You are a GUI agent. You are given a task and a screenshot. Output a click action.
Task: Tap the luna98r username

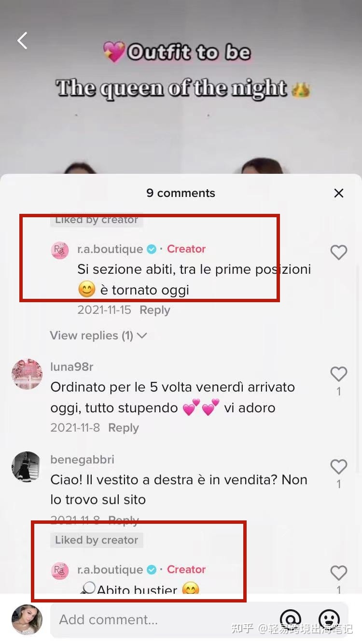pyautogui.click(x=72, y=367)
